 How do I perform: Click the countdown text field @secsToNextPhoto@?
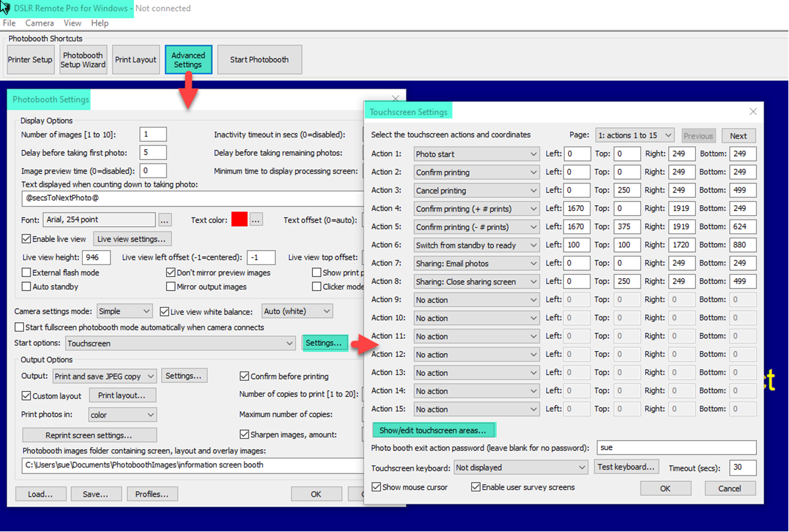[x=192, y=198]
